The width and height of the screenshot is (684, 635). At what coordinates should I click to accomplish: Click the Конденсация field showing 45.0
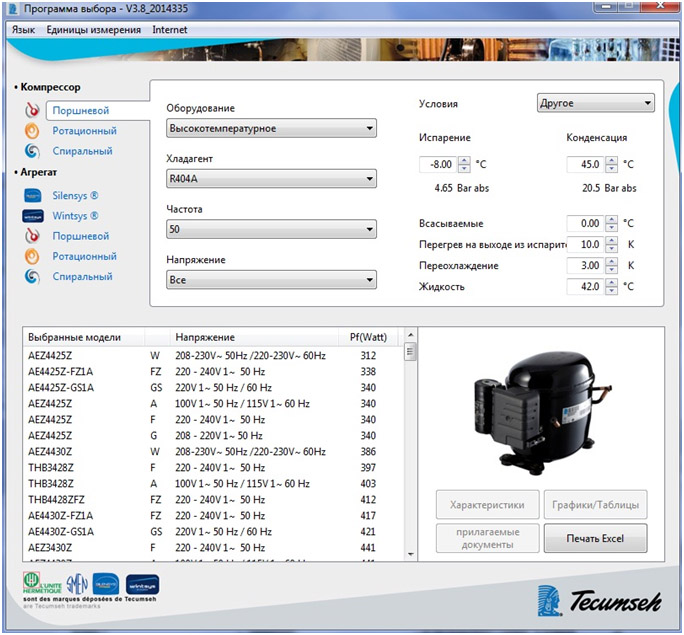pos(586,164)
